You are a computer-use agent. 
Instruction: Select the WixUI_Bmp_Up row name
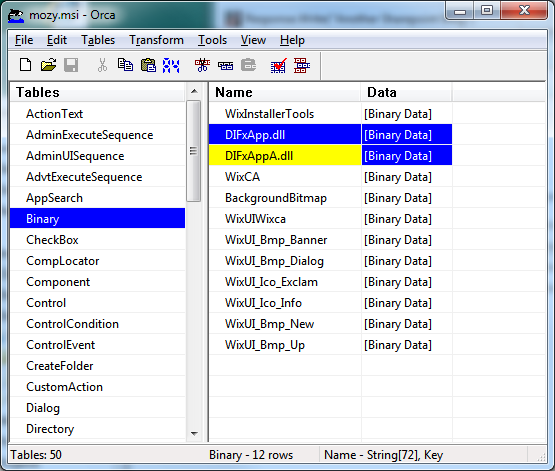click(285, 345)
